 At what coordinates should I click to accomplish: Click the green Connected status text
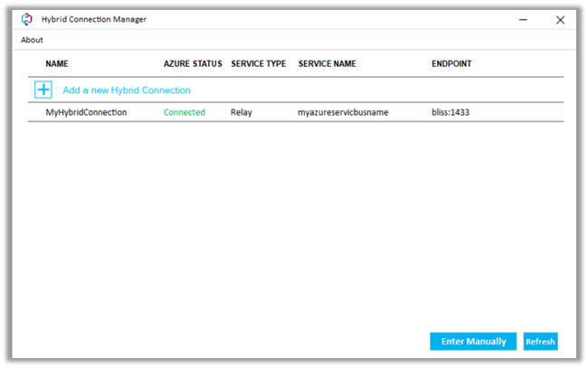click(x=185, y=113)
